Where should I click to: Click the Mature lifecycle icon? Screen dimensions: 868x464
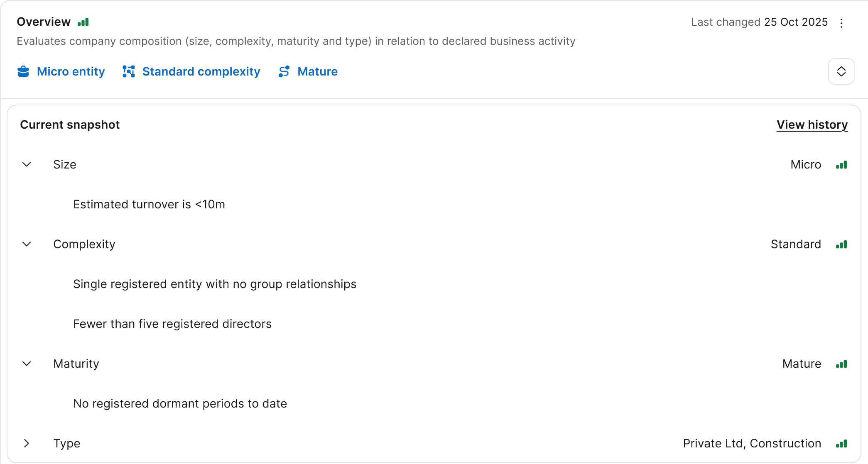284,71
